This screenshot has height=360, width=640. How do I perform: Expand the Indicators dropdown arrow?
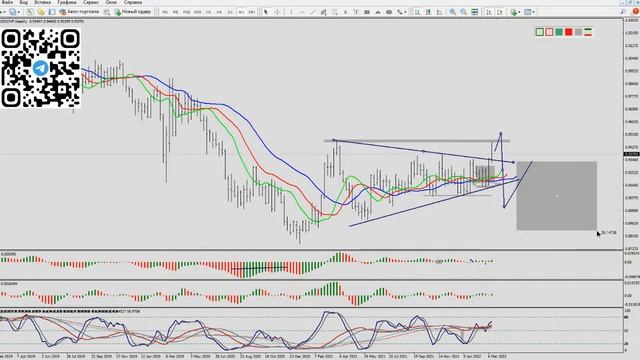519,12
